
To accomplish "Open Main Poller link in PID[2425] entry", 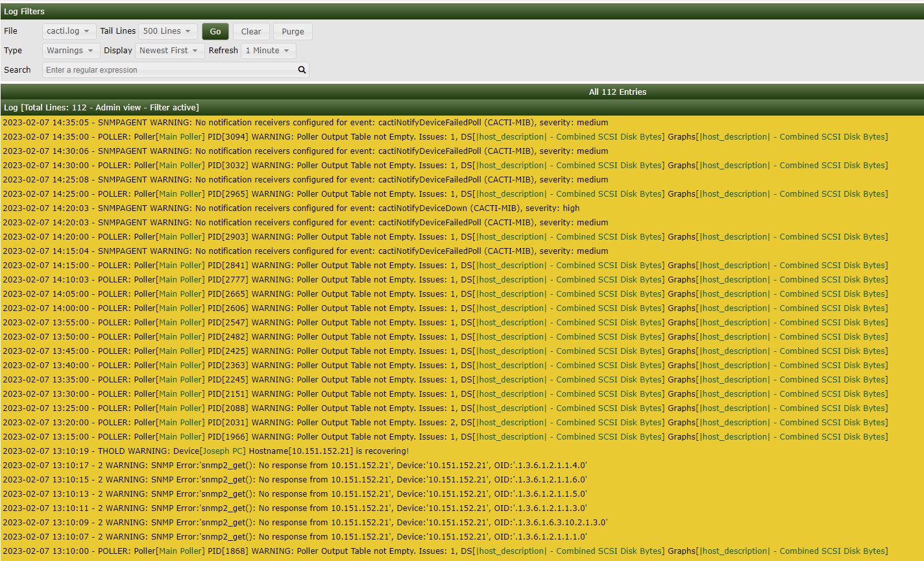I will (x=180, y=351).
